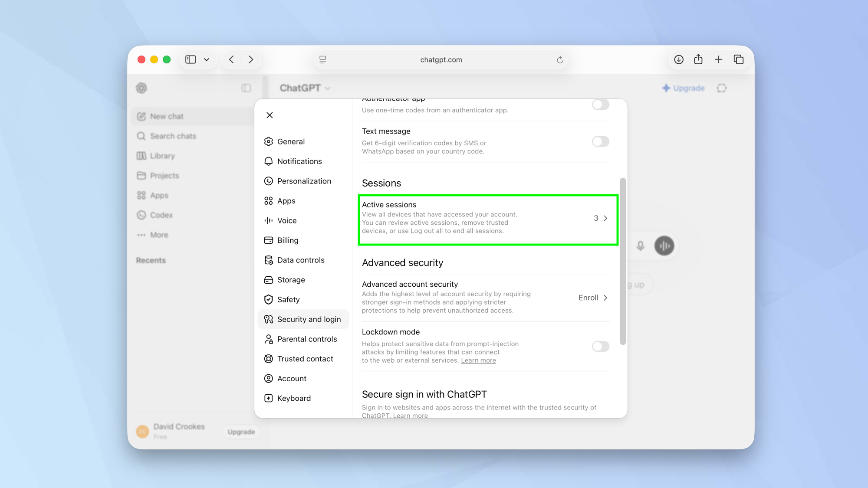The height and width of the screenshot is (488, 868).
Task: Select the Data controls settings tab
Action: pyautogui.click(x=303, y=260)
